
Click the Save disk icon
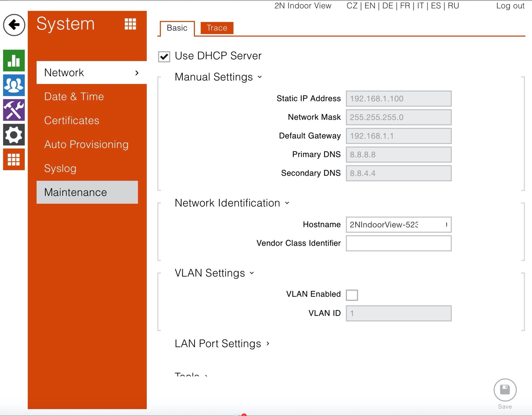click(505, 390)
